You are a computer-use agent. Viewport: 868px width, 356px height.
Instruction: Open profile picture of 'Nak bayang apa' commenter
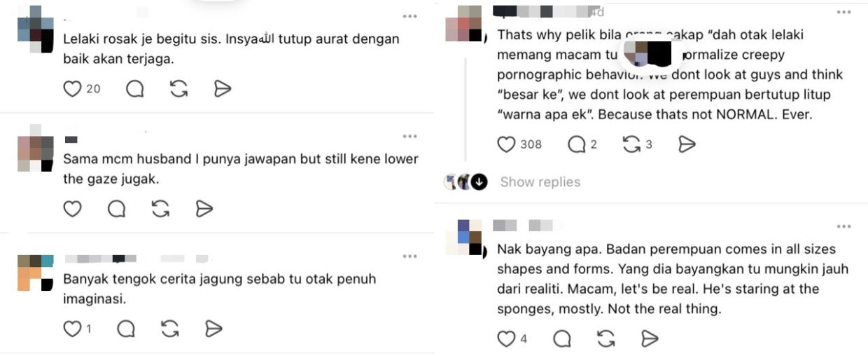tap(470, 238)
